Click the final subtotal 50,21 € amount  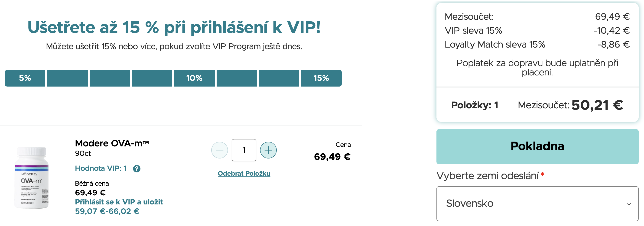pyautogui.click(x=597, y=105)
